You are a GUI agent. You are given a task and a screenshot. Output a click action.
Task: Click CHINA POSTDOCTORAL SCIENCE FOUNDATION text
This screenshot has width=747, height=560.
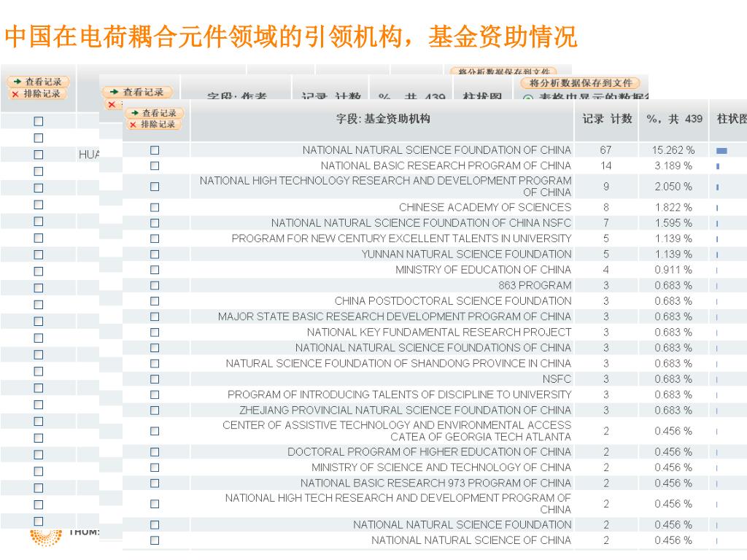(453, 301)
